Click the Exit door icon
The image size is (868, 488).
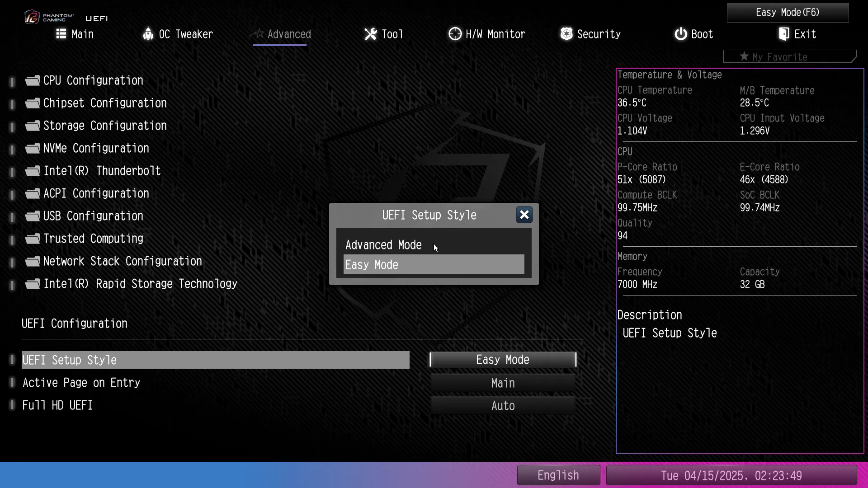click(784, 34)
